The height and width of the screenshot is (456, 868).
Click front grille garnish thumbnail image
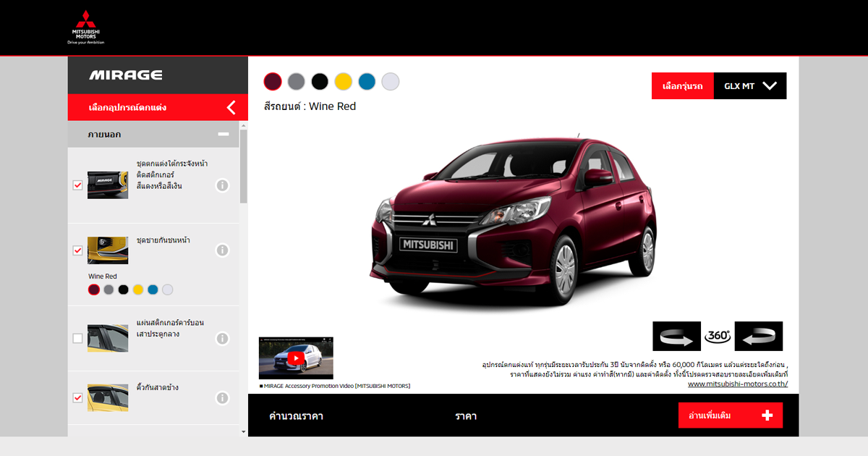108,185
